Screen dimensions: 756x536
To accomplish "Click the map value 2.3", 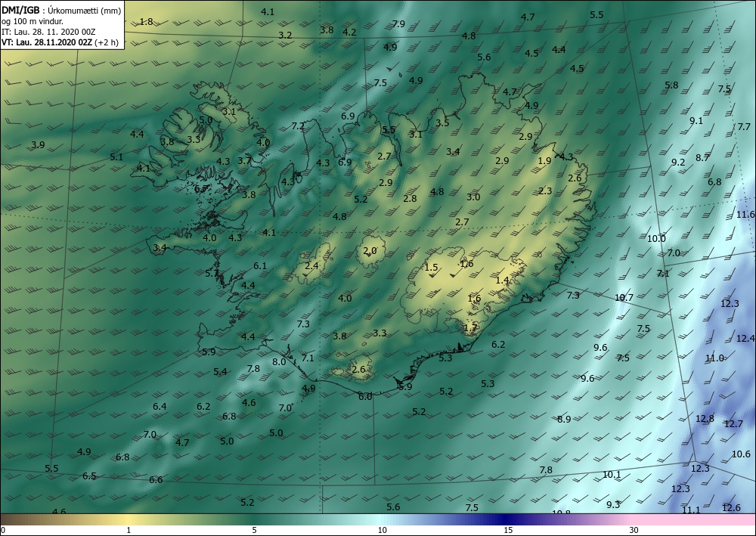I will coord(545,191).
